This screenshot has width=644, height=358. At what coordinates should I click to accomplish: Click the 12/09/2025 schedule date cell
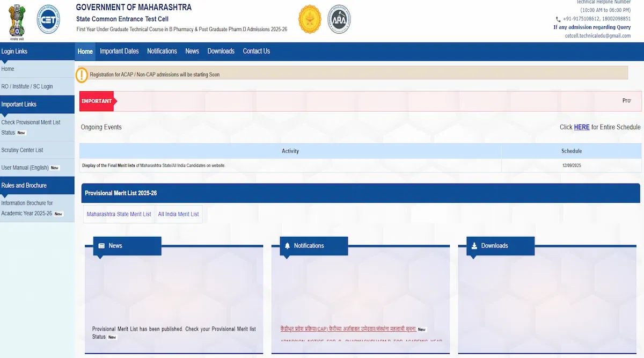[572, 165]
